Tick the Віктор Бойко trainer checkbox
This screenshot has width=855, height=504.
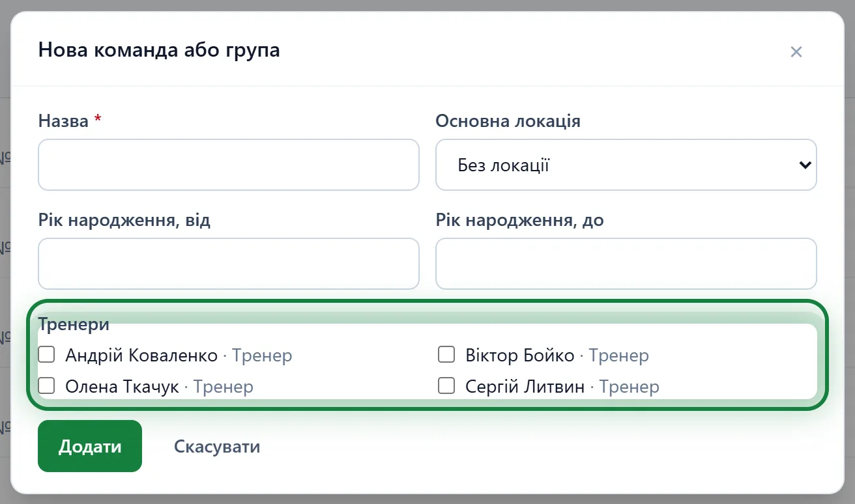[x=446, y=355]
